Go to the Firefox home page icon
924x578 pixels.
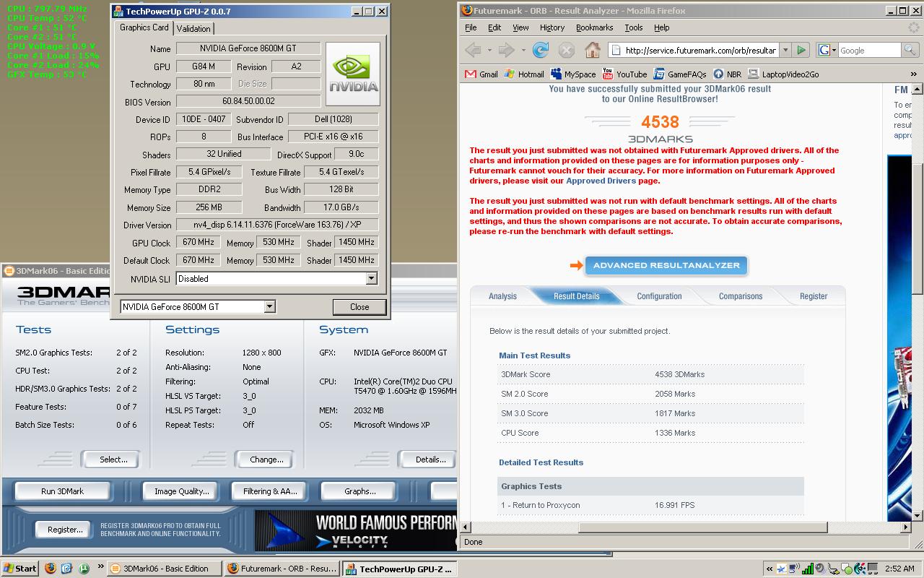[x=593, y=50]
